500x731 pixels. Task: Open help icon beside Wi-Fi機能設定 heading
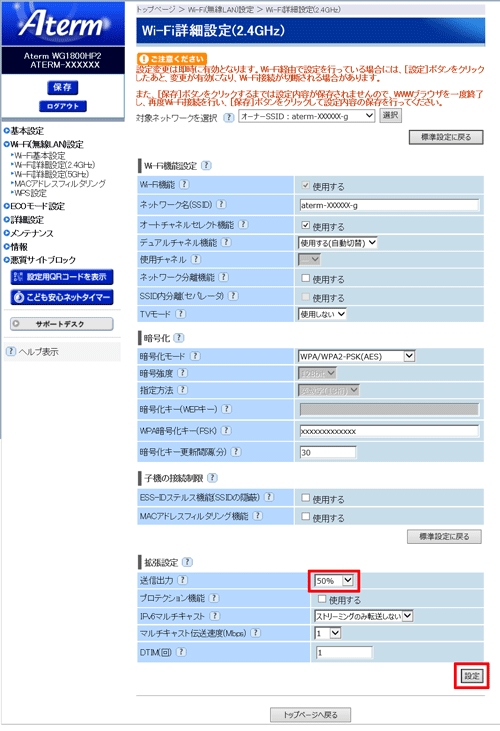click(x=206, y=166)
